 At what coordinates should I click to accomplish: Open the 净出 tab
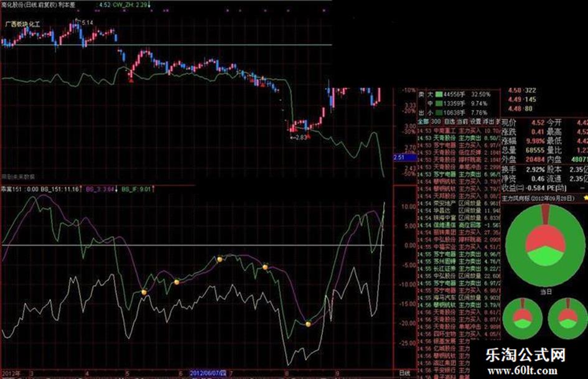[488, 121]
